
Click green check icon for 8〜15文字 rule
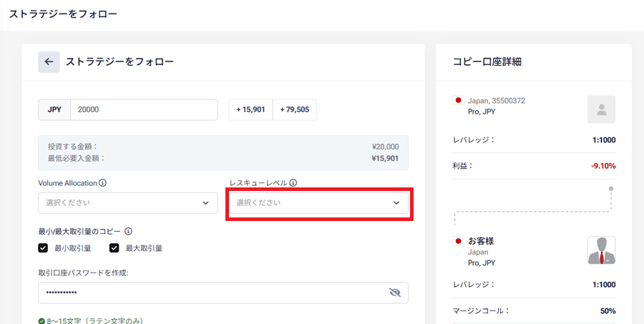(42, 321)
